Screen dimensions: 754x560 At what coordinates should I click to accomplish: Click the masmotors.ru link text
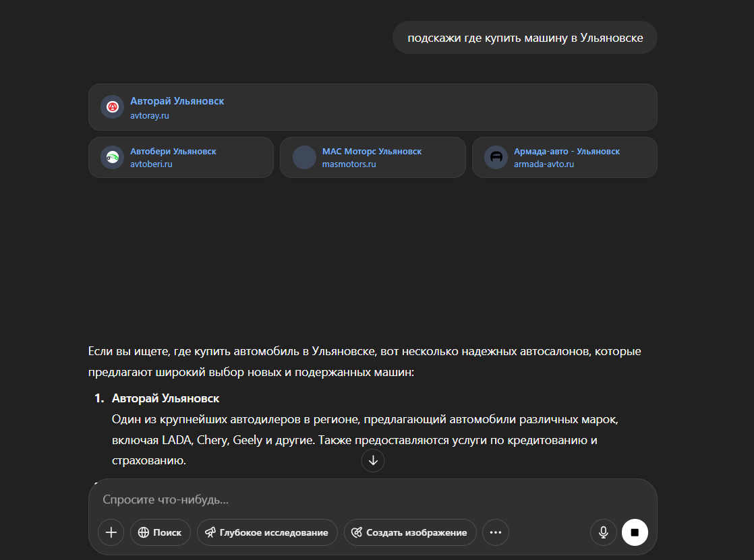click(349, 164)
